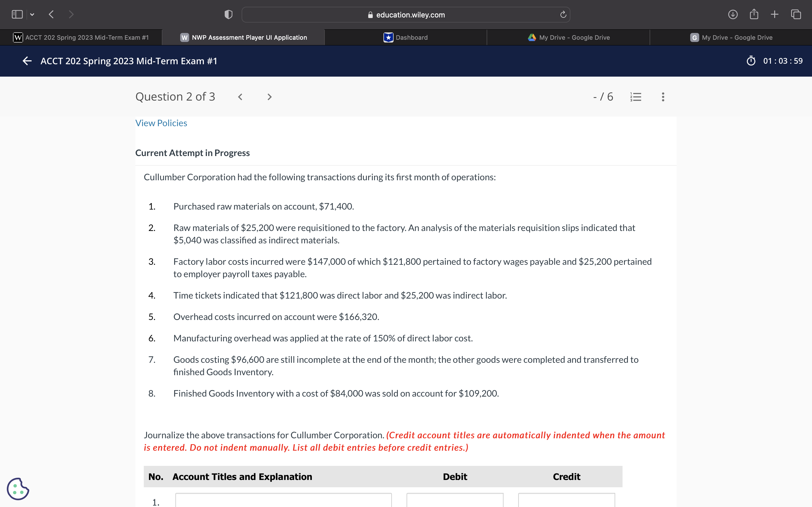This screenshot has height=507, width=812.
Task: Go to next question with right chevron
Action: [270, 97]
